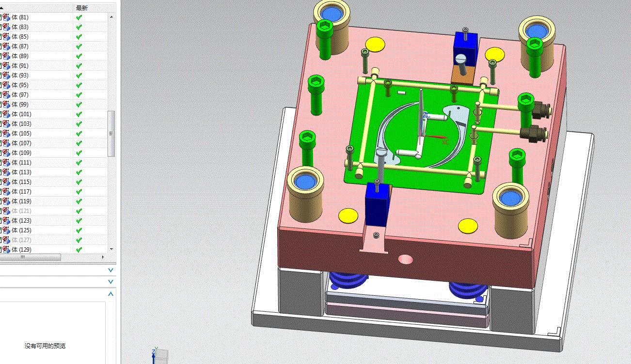
Task: Click the 没有可用的预览 preview message
Action: (45, 346)
